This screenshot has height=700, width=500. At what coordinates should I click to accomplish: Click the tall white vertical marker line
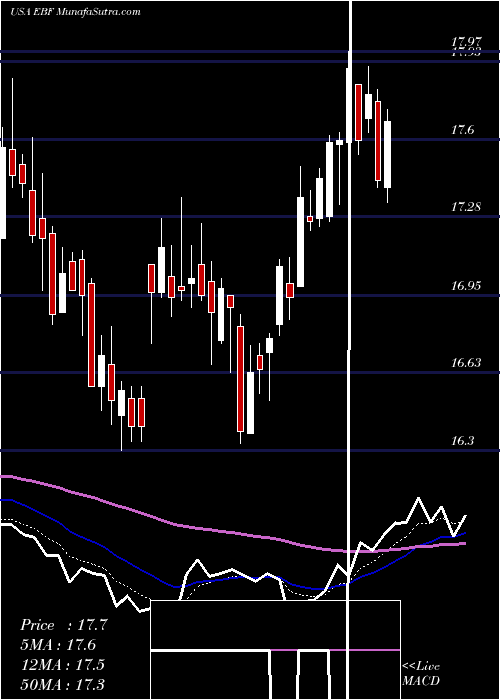(350, 350)
